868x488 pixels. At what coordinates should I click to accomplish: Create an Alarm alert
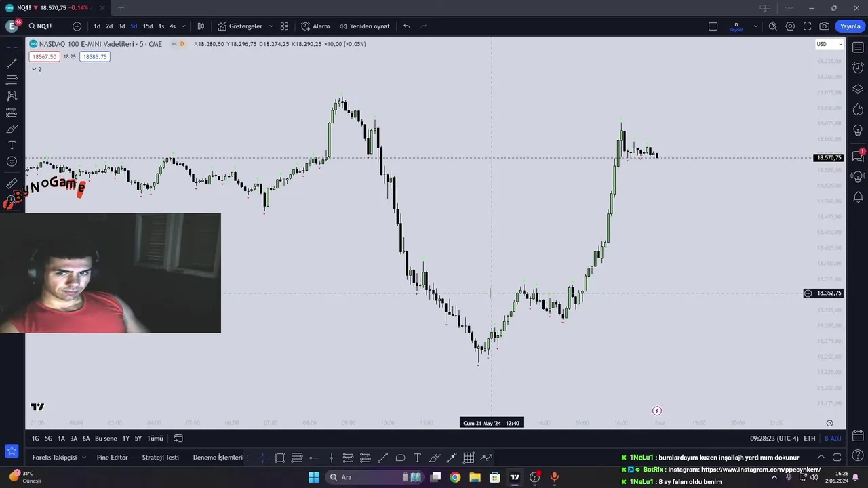coord(315,26)
